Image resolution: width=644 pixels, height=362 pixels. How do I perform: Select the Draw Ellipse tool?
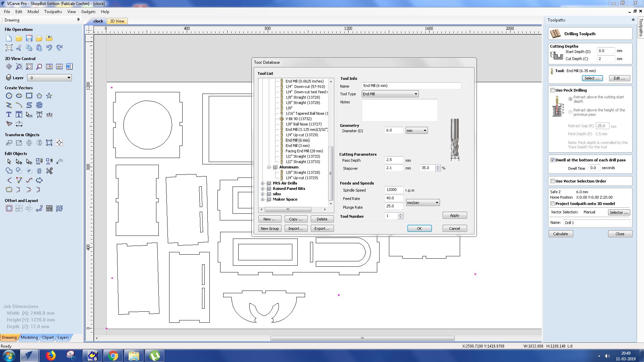click(19, 96)
